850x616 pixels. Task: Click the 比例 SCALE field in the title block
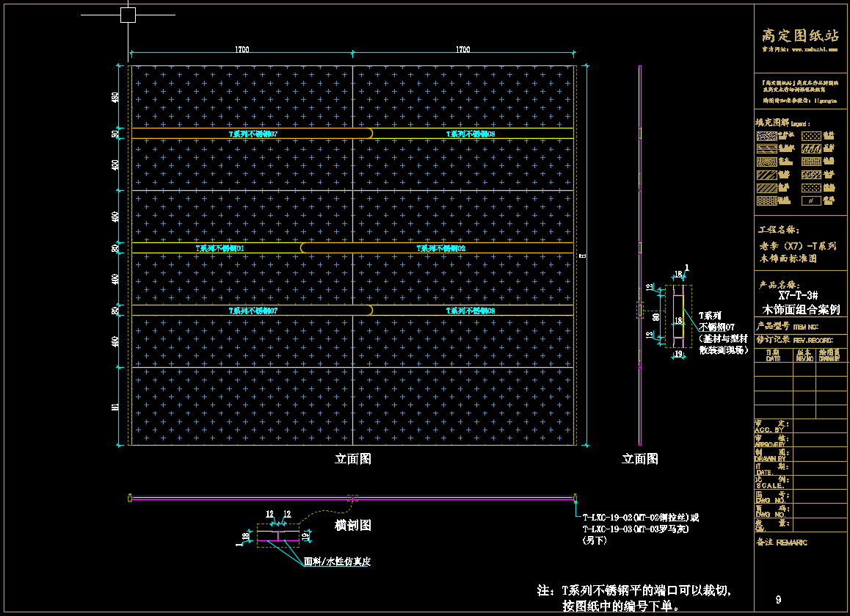pyautogui.click(x=771, y=482)
